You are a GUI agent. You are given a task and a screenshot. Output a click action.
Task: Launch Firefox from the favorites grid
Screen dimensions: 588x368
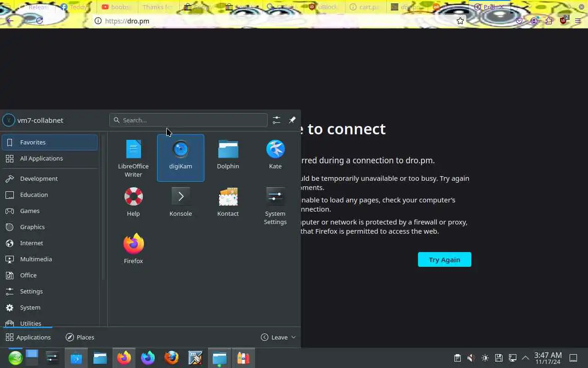(133, 253)
